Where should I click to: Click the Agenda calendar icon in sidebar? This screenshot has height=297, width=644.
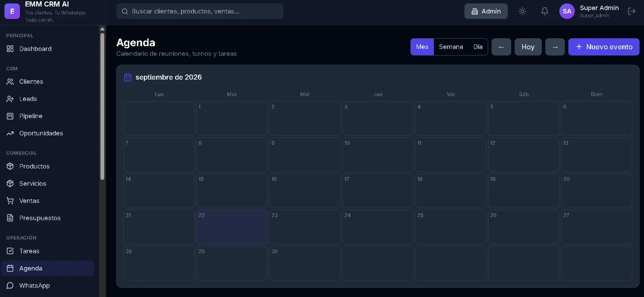coord(10,268)
